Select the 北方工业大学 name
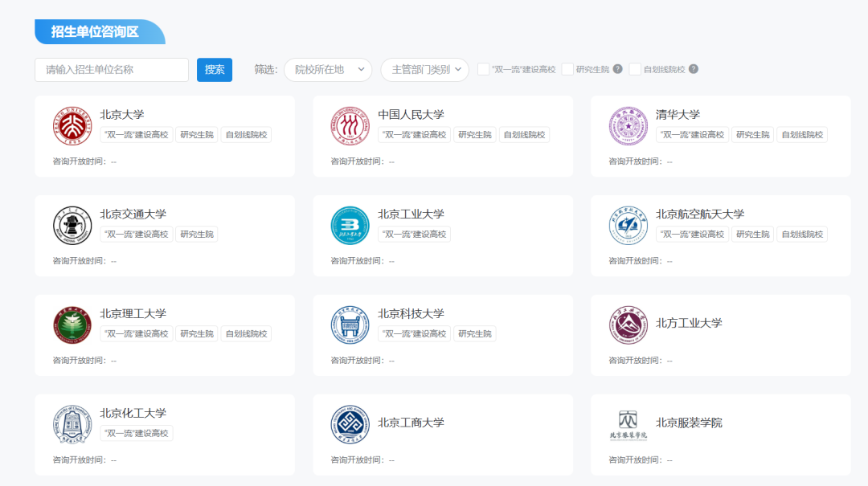 [689, 323]
